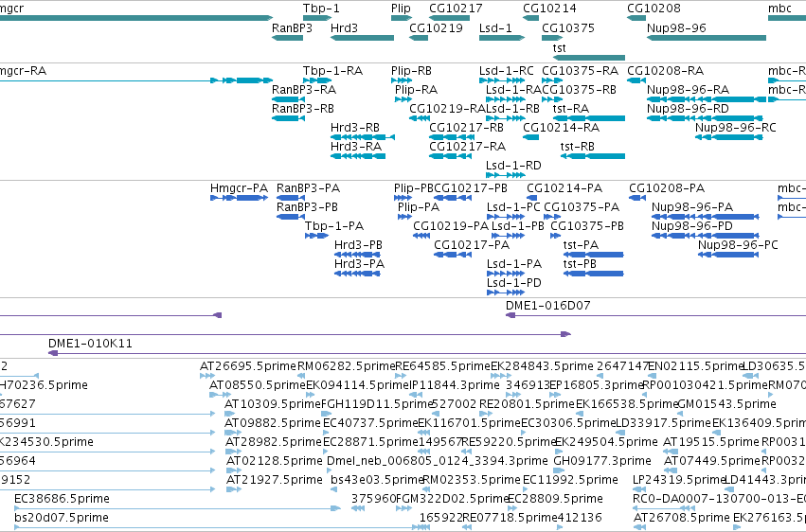The image size is (806, 532).
Task: Select the Lsd-1 gene bar
Action: 502,38
